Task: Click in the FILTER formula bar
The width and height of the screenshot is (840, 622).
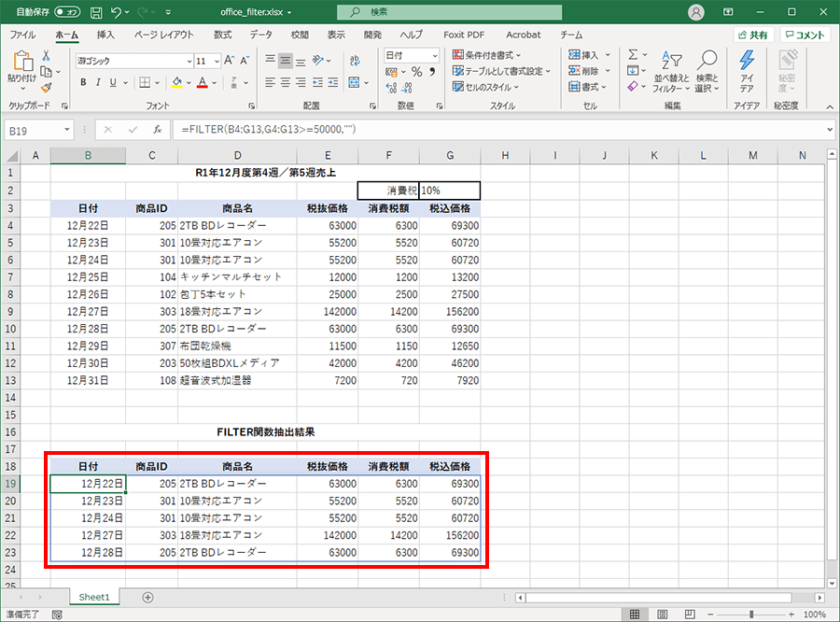Action: tap(498, 130)
